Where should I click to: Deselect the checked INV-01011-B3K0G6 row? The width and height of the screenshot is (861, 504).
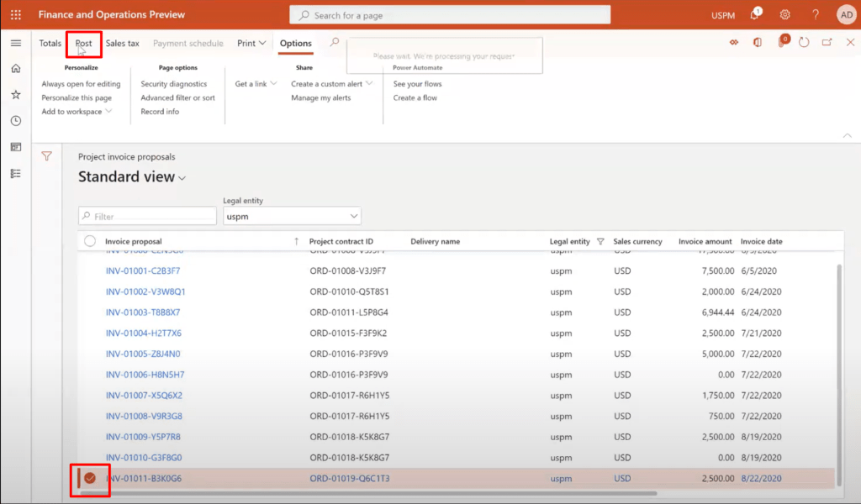(x=90, y=479)
